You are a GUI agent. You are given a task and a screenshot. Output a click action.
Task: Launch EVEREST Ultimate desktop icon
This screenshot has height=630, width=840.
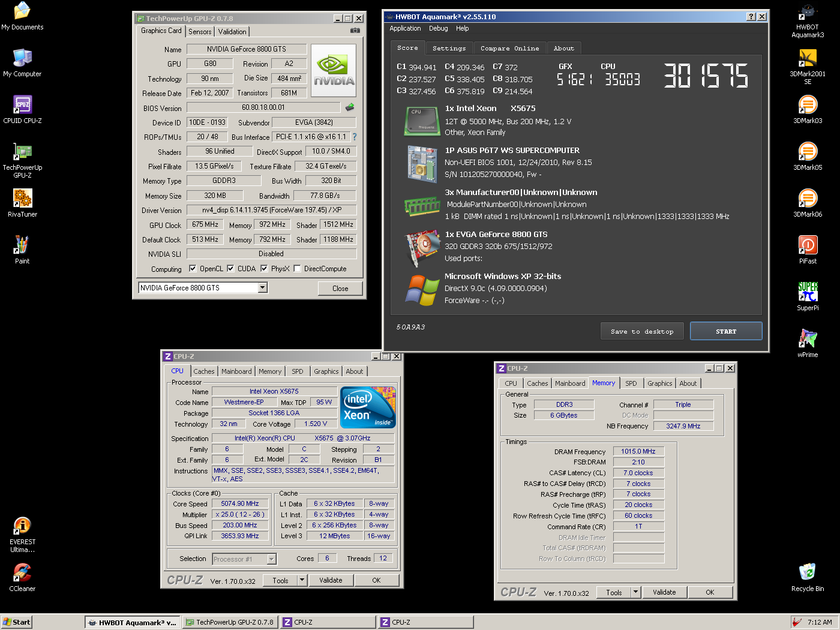click(x=22, y=535)
